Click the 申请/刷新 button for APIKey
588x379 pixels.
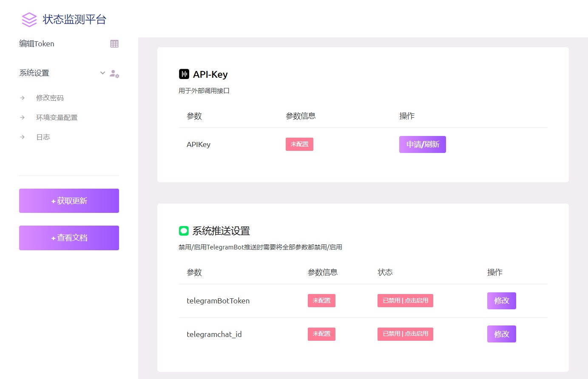click(422, 144)
